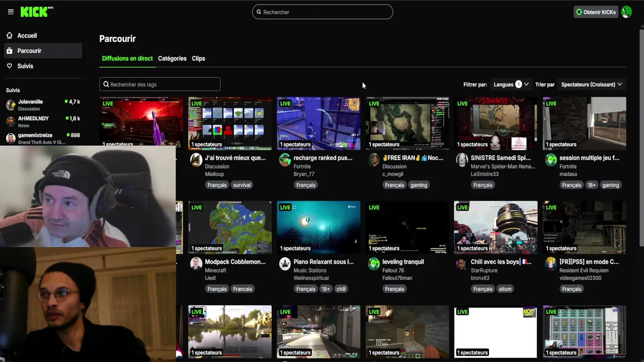
Task: Open the hamburger menu icon
Action: pyautogui.click(x=11, y=12)
